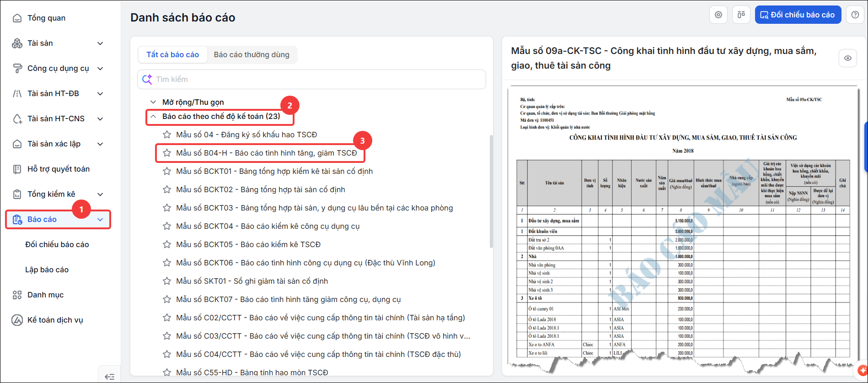Toggle Mở rộng/Thu gọn expander
The width and height of the screenshot is (868, 383).
(x=153, y=102)
